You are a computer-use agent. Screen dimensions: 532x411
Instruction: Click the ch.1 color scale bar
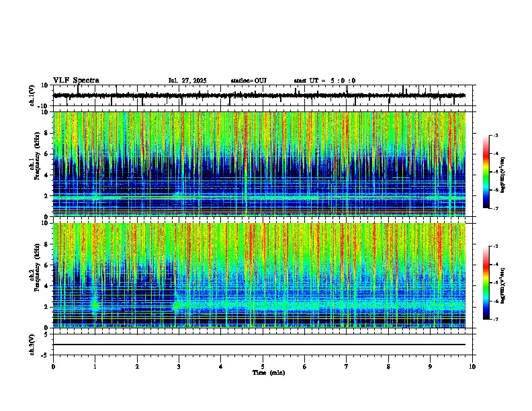(x=486, y=172)
